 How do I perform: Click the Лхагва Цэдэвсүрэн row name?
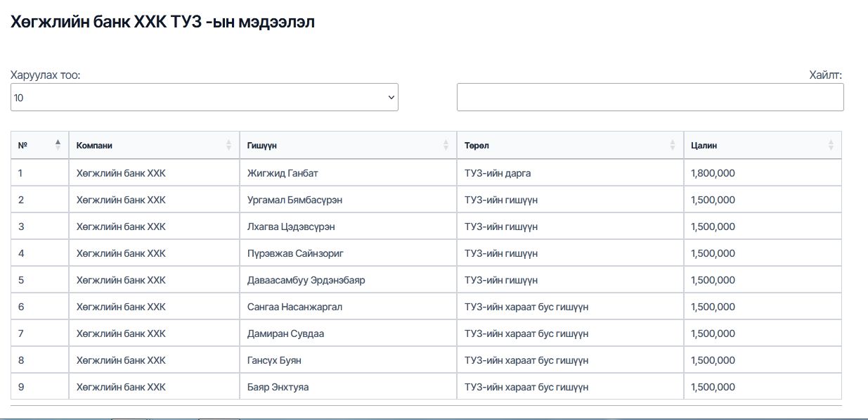tap(291, 227)
